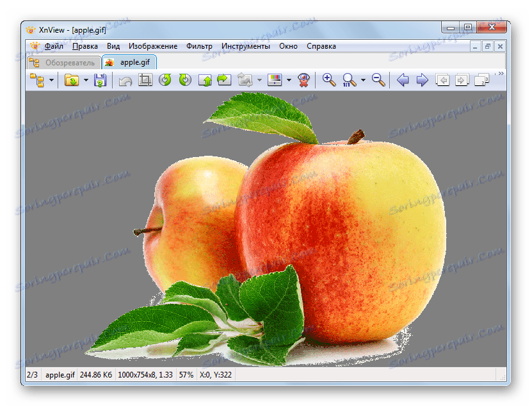Open the Фильтр menu

click(x=199, y=46)
